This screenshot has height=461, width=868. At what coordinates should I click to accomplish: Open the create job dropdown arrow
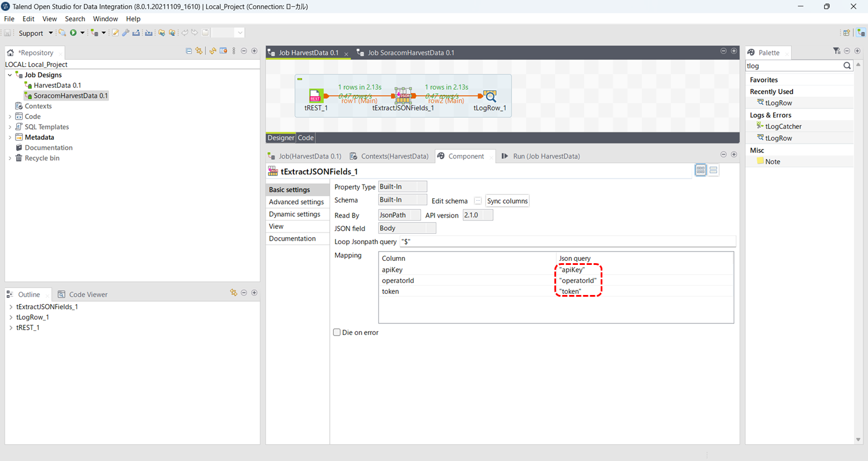104,33
